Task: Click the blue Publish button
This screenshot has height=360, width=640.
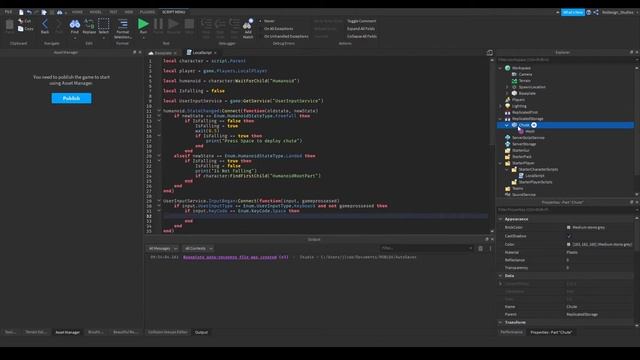Action: pyautogui.click(x=71, y=98)
